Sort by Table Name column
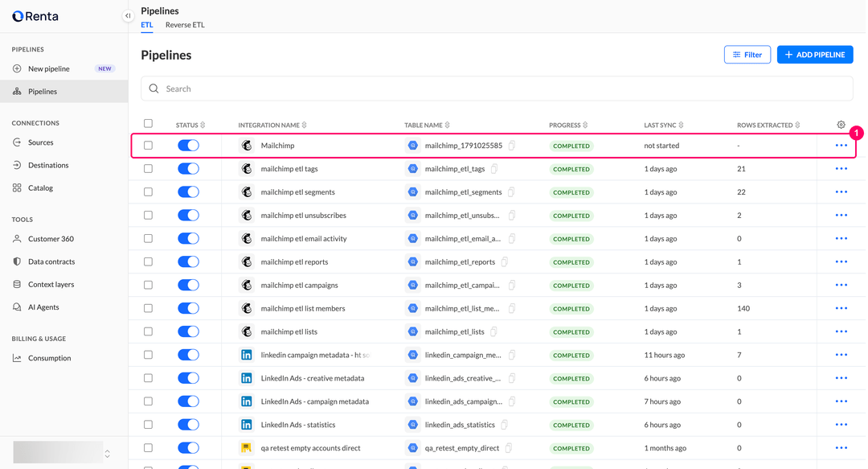The height and width of the screenshot is (469, 868). (x=427, y=125)
